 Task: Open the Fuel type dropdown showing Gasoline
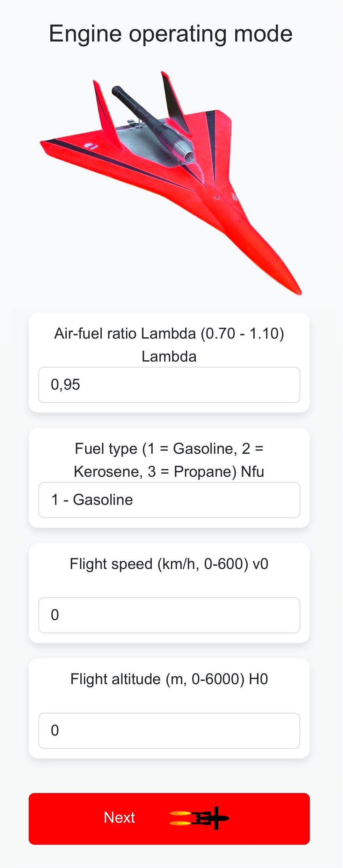[169, 500]
